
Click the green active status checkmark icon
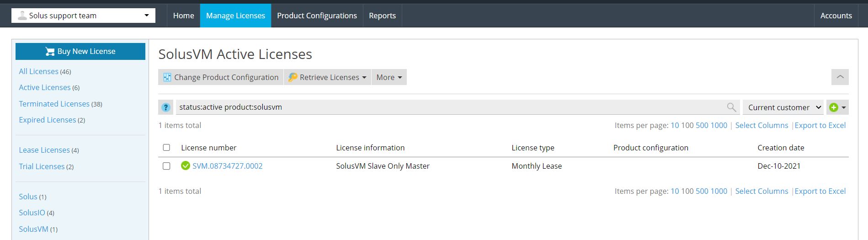tap(185, 165)
